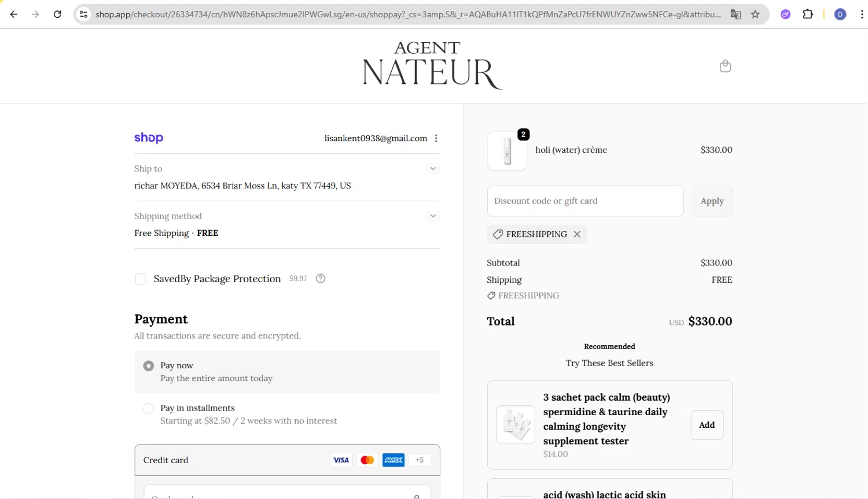
Task: Click the acid (wash) lactic acid skin title
Action: pyautogui.click(x=605, y=494)
